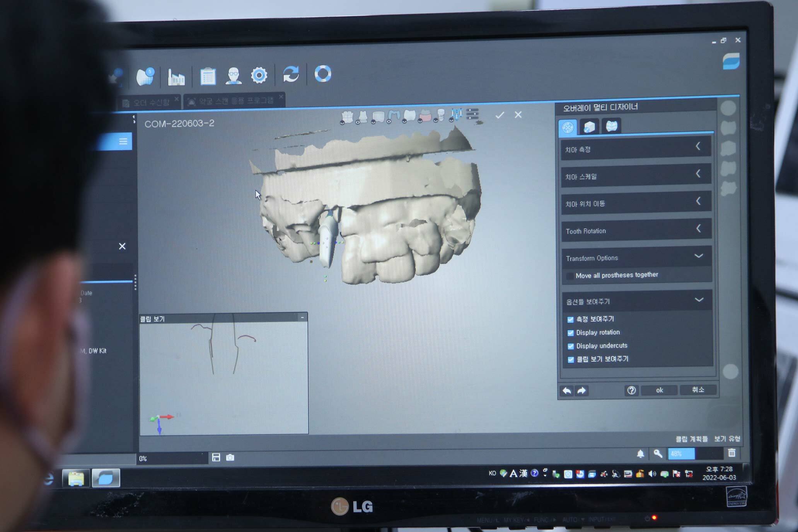Click the ok button
This screenshot has width=798, height=532.
pos(659,390)
